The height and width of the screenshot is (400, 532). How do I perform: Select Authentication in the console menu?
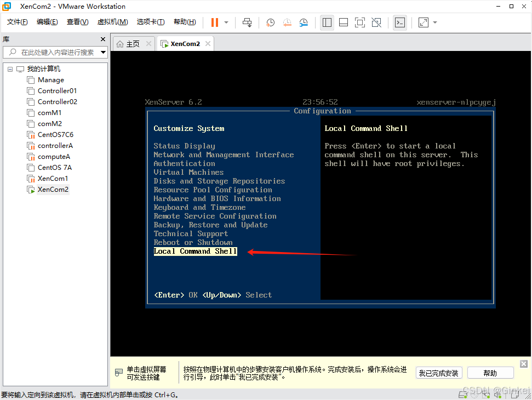click(184, 163)
